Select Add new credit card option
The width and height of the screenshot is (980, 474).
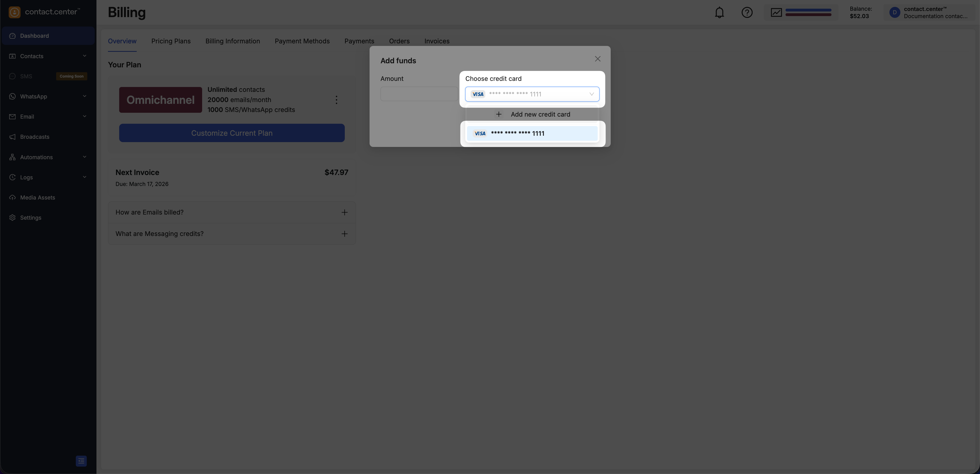click(540, 114)
